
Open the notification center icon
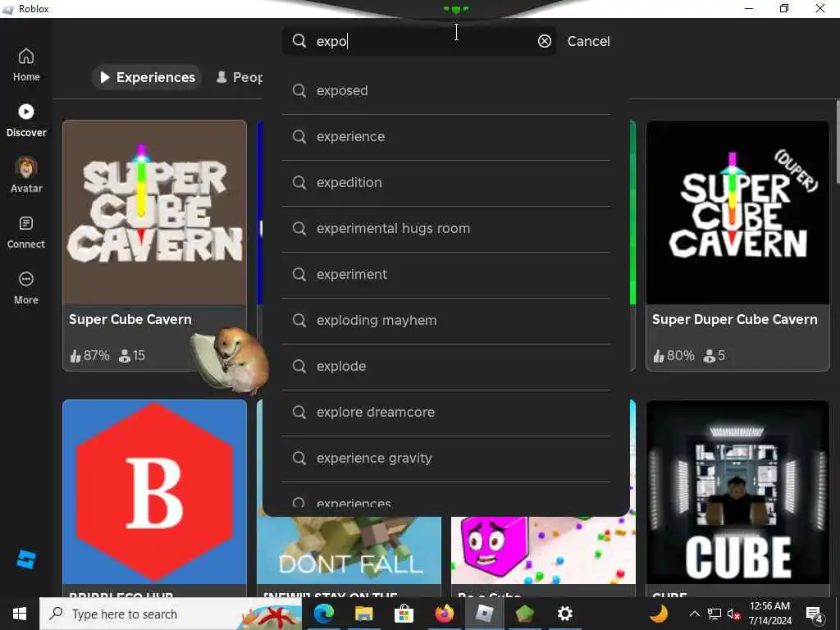tap(814, 614)
